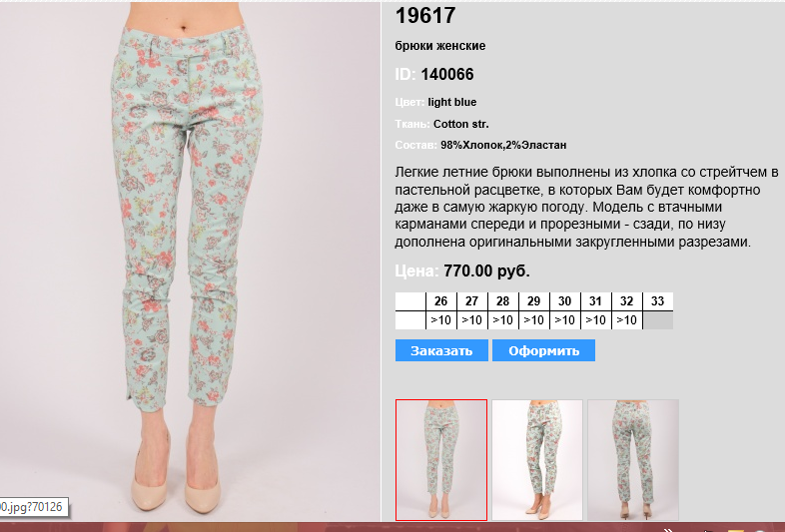The image size is (785, 532).
Task: Click the product ID number 140066
Action: (447, 75)
